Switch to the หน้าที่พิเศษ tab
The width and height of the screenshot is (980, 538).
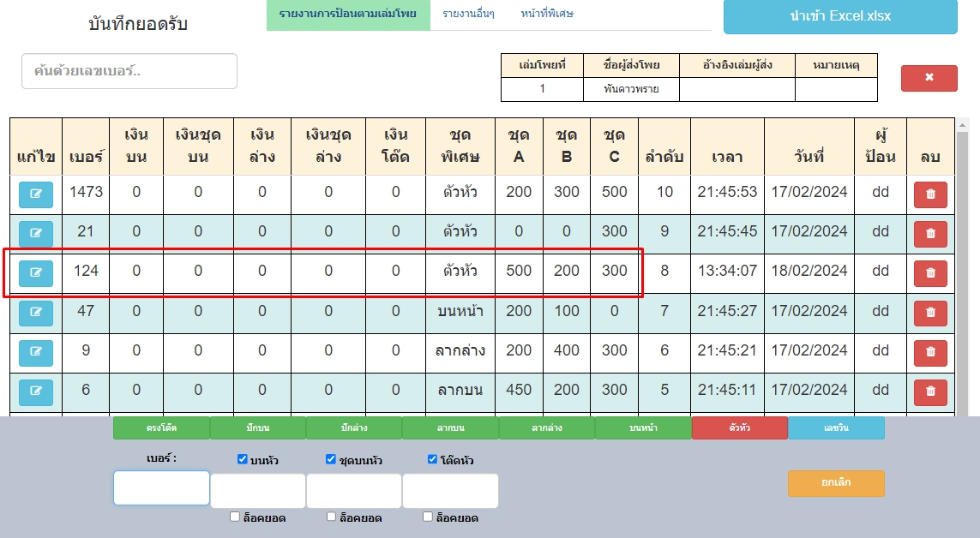[547, 15]
